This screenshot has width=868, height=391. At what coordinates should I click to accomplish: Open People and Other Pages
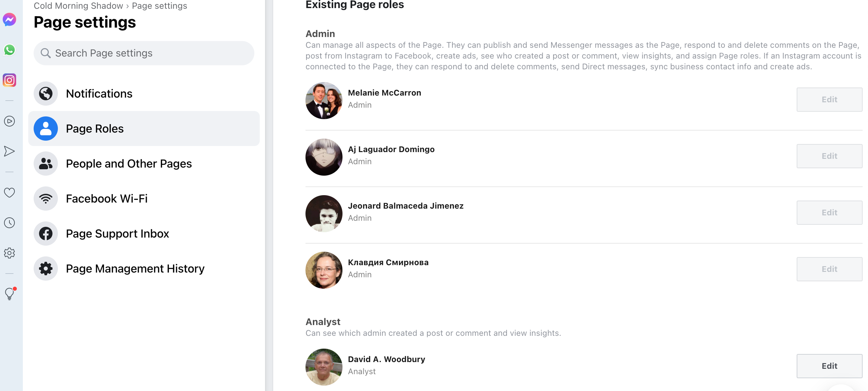coord(129,164)
